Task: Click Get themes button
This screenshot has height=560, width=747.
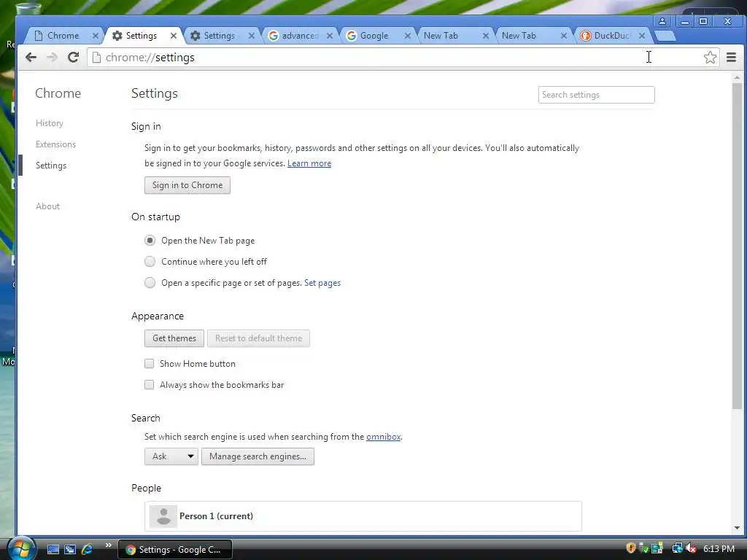Action: click(174, 338)
